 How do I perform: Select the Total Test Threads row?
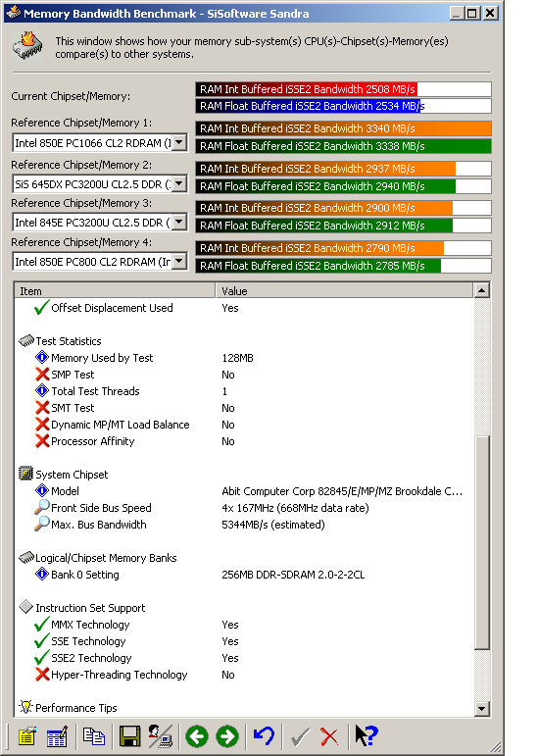pyautogui.click(x=244, y=391)
